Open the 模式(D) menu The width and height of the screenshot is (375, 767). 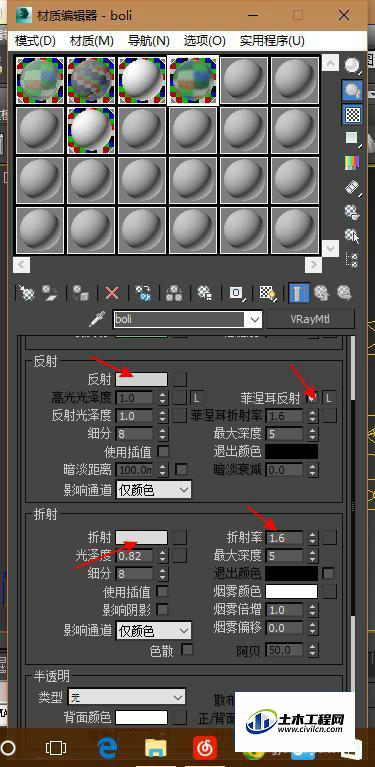(35, 41)
